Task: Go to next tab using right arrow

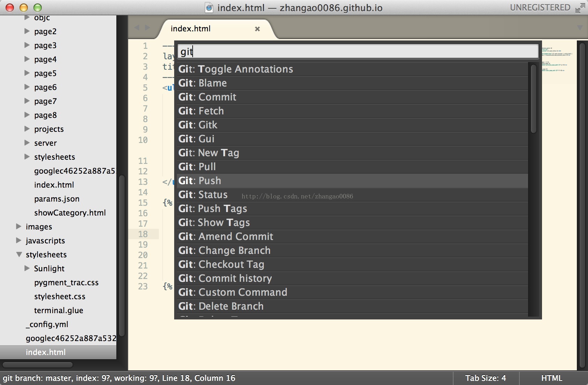Action: (x=147, y=28)
